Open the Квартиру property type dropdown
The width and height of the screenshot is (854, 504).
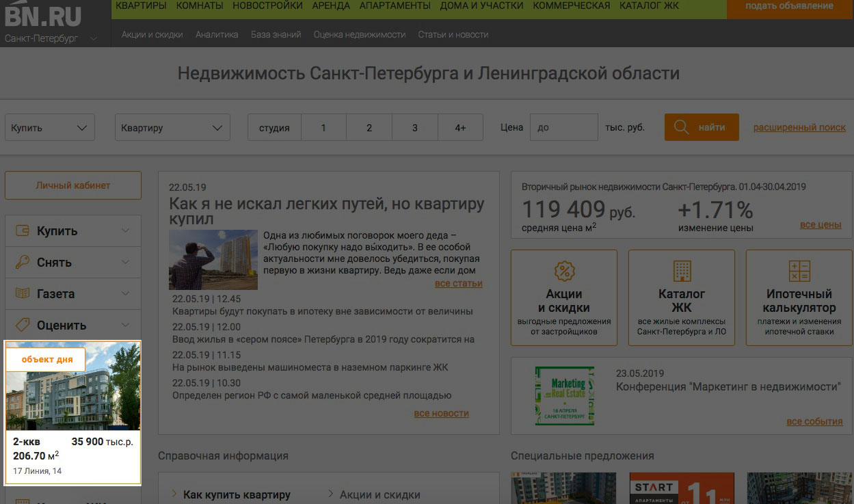tap(172, 128)
